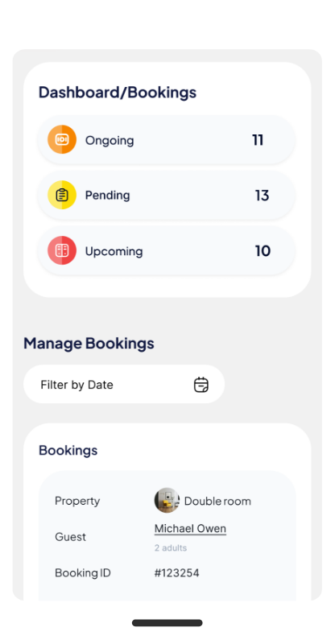Image resolution: width=335 pixels, height=644 pixels.
Task: Open the Upcoming bookings row
Action: tap(167, 250)
